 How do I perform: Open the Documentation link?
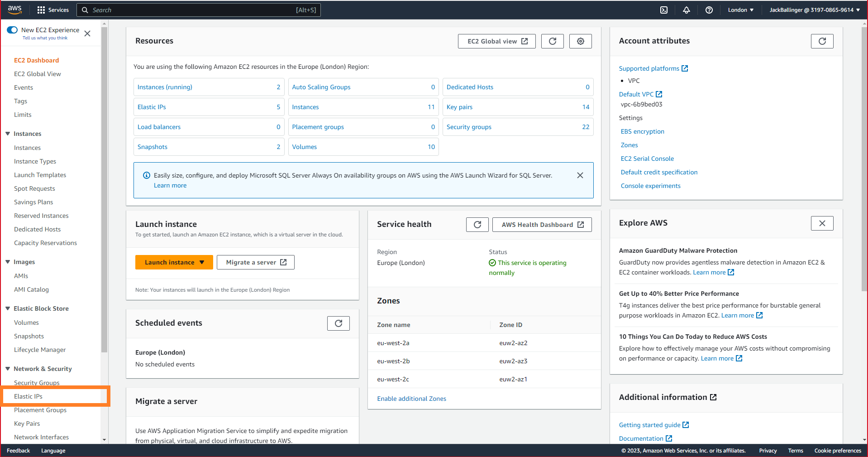click(641, 438)
